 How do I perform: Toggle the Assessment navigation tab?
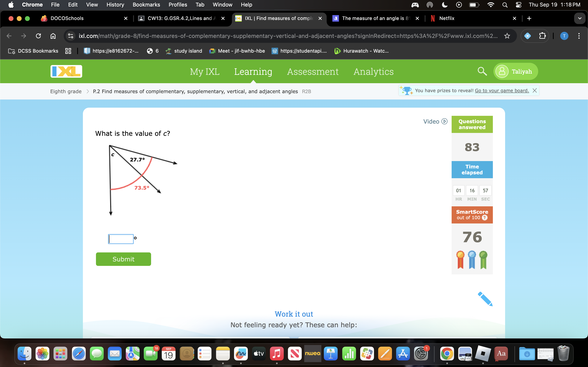(x=312, y=71)
